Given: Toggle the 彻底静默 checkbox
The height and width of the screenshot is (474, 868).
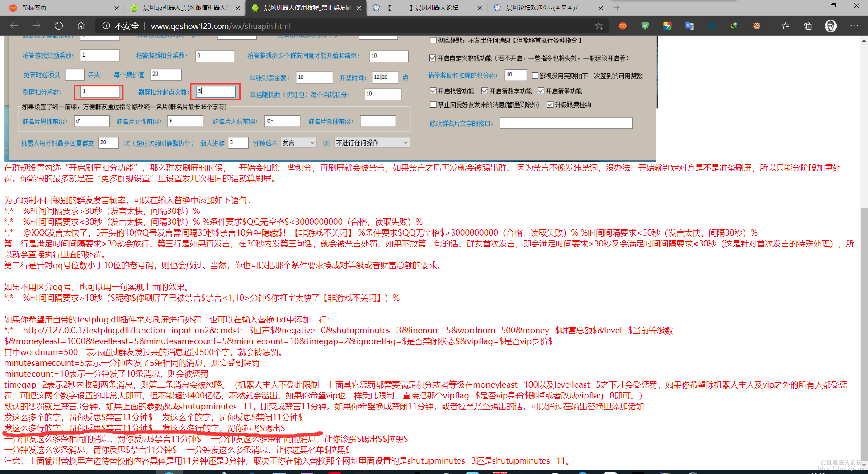Looking at the screenshot, I should [x=433, y=40].
